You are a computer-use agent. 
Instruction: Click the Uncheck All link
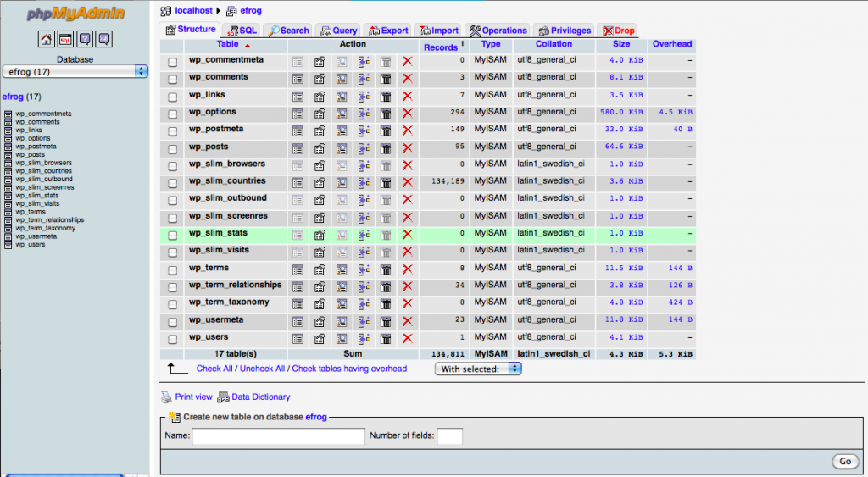(263, 369)
